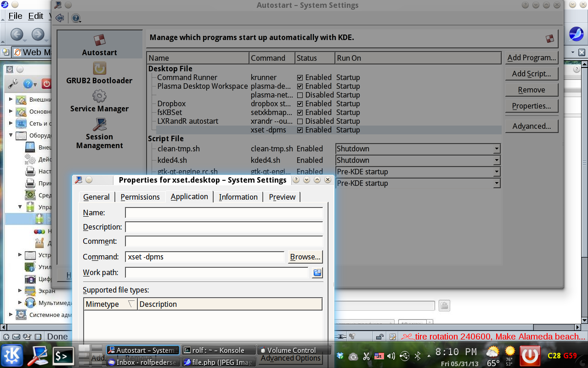Screen dimensions: 588x368
Task: Click Browse next to Command field
Action: [305, 257]
